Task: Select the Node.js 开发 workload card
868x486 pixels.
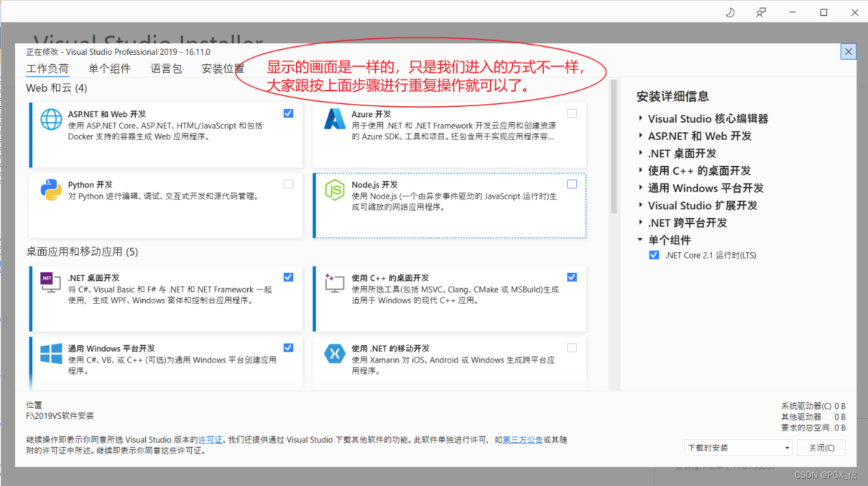Action: (x=449, y=205)
